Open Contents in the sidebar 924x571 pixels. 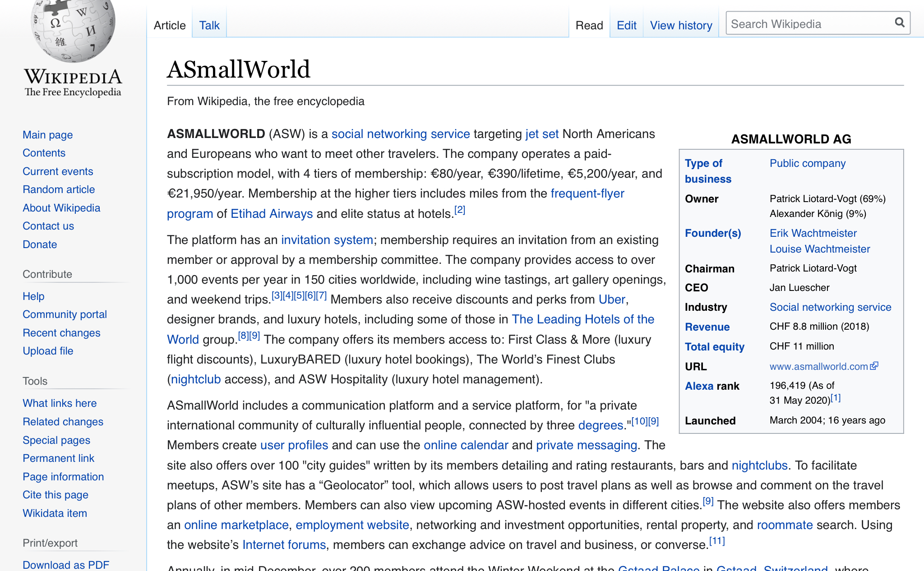pyautogui.click(x=44, y=153)
